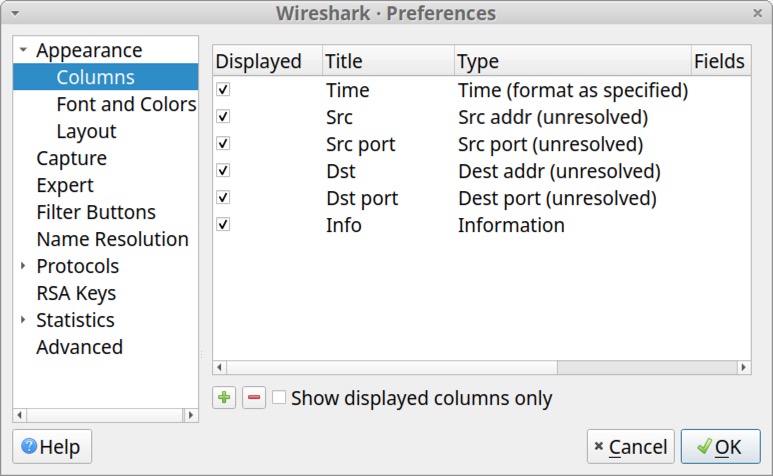773x476 pixels.
Task: Uncheck the Displayed box for Time
Action: coord(223,90)
